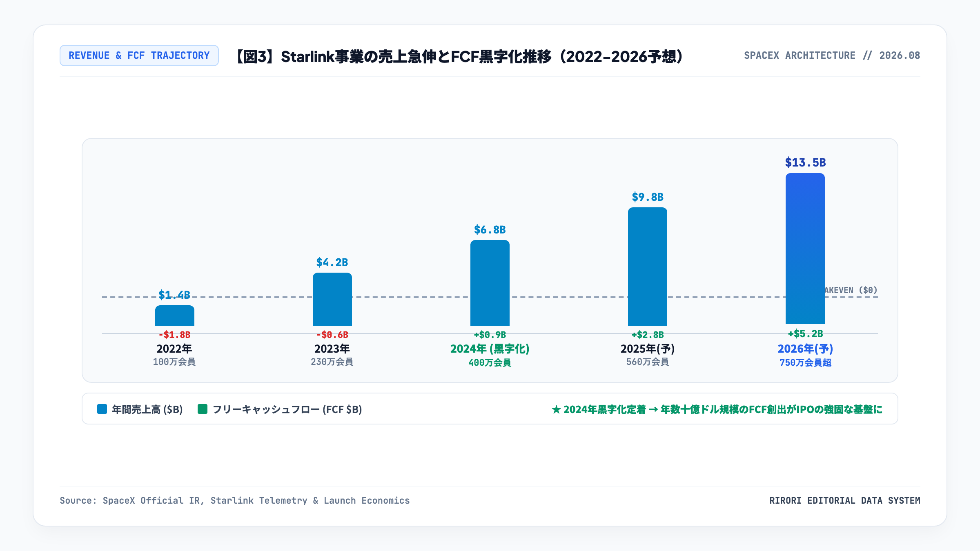980x551 pixels.
Task: Click the green フリーキャッシュフロー legend swatch
Action: 203,409
